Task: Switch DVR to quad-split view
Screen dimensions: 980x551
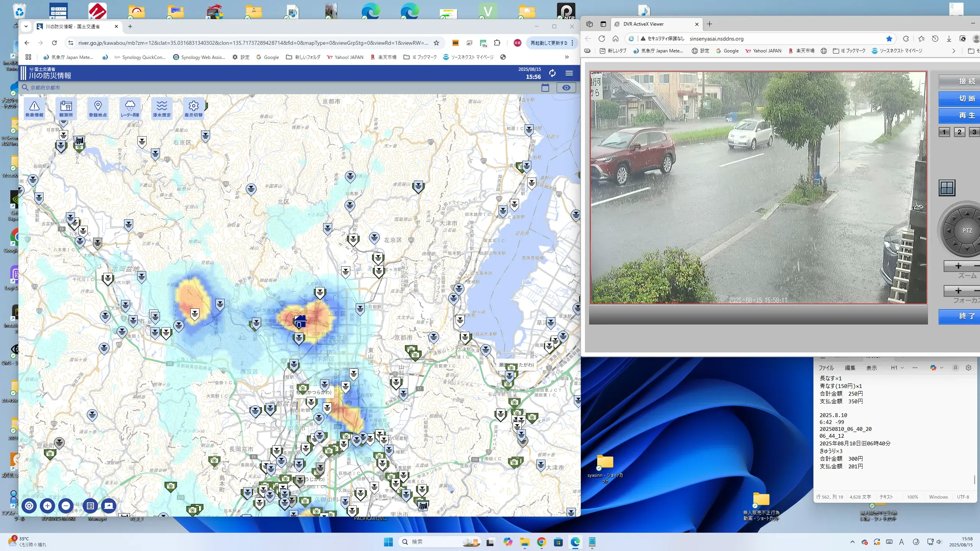Action: (x=947, y=188)
